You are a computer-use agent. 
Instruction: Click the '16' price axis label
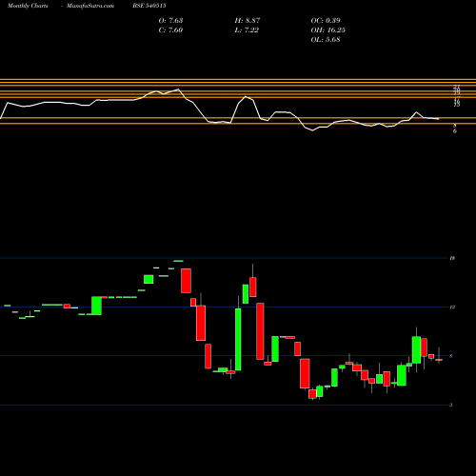452,258
